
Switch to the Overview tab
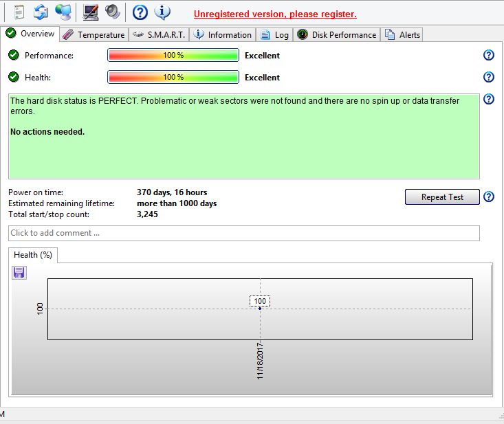click(30, 34)
